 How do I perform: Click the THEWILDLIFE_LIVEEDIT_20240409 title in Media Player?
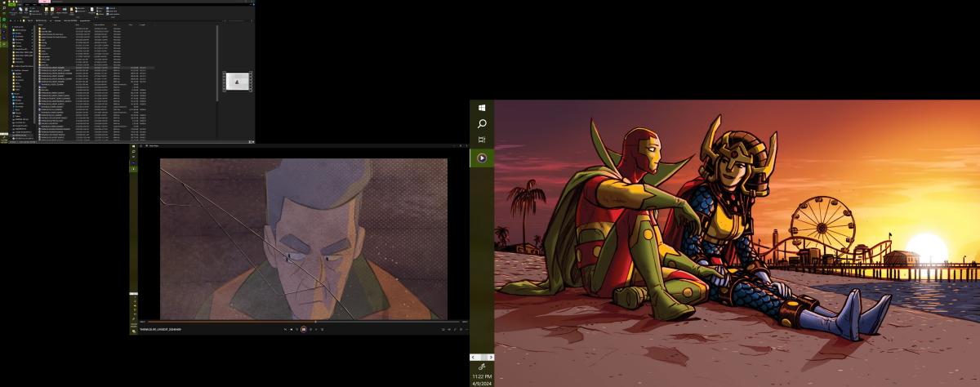[x=161, y=329]
